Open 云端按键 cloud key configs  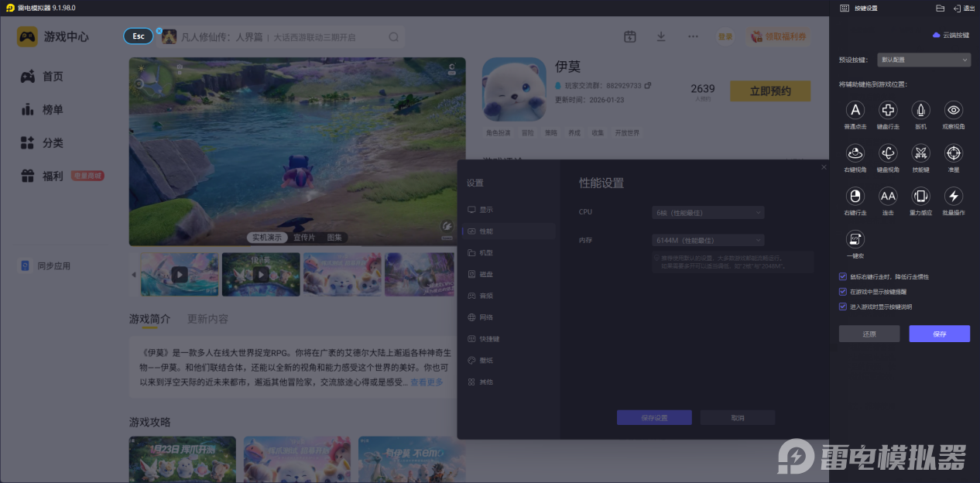click(951, 36)
